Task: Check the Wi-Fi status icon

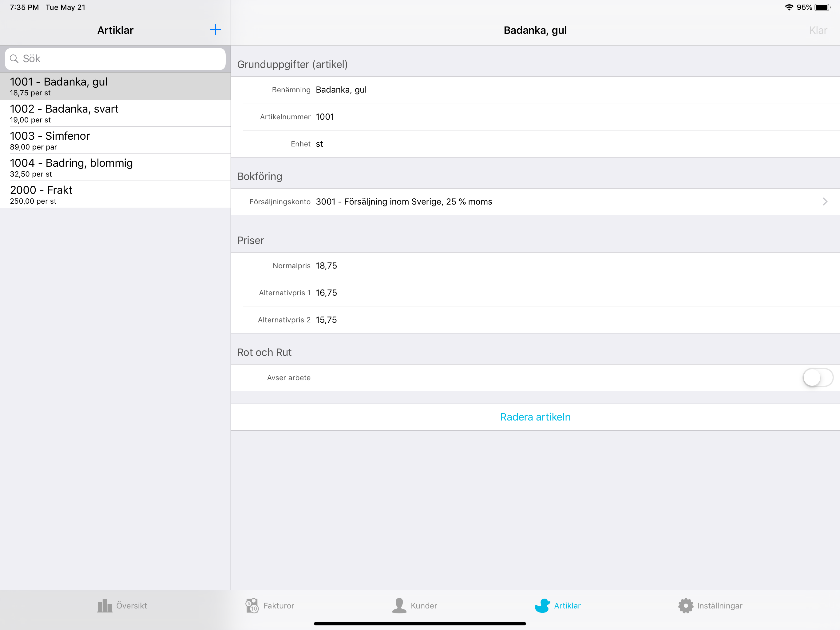Action: coord(789,7)
